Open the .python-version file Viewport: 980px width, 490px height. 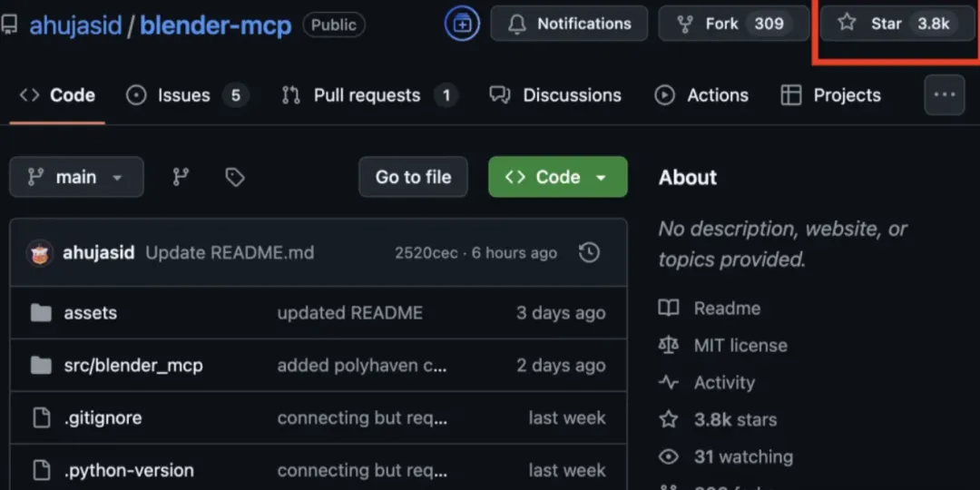click(x=129, y=470)
